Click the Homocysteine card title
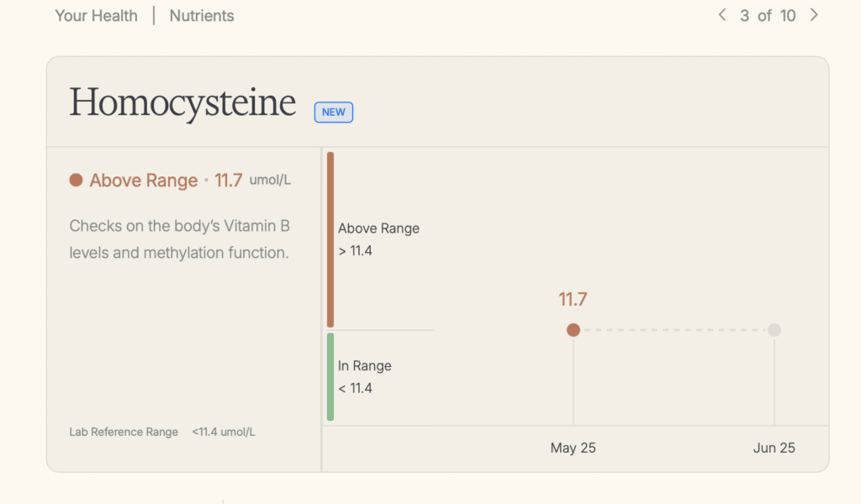This screenshot has height=504, width=861. click(x=182, y=103)
